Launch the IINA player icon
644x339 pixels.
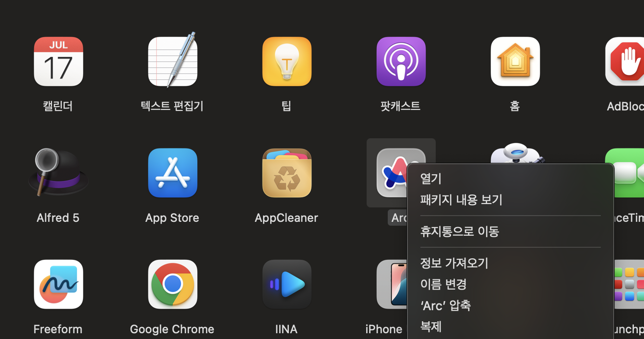coord(287,284)
